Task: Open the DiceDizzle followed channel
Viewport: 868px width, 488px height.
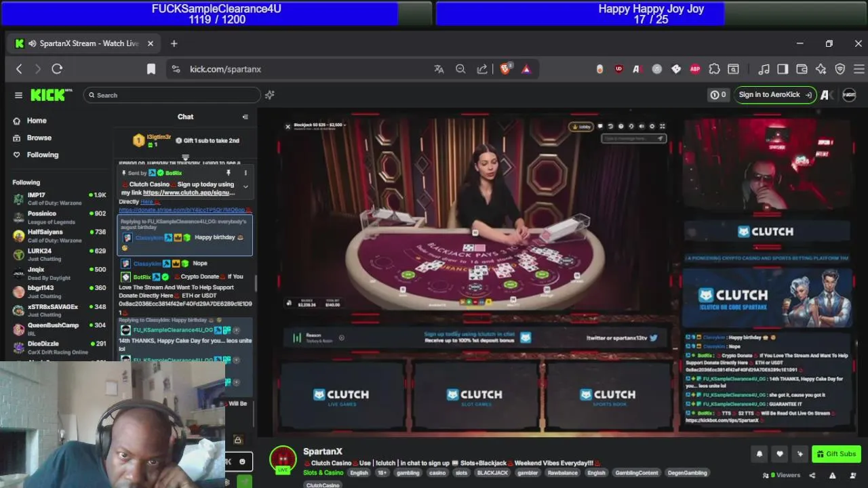Action: pos(60,347)
